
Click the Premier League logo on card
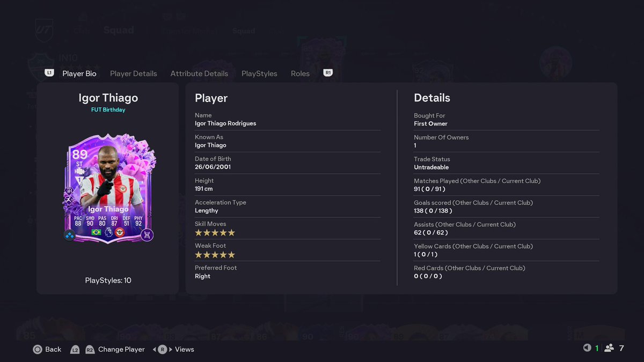point(108,232)
